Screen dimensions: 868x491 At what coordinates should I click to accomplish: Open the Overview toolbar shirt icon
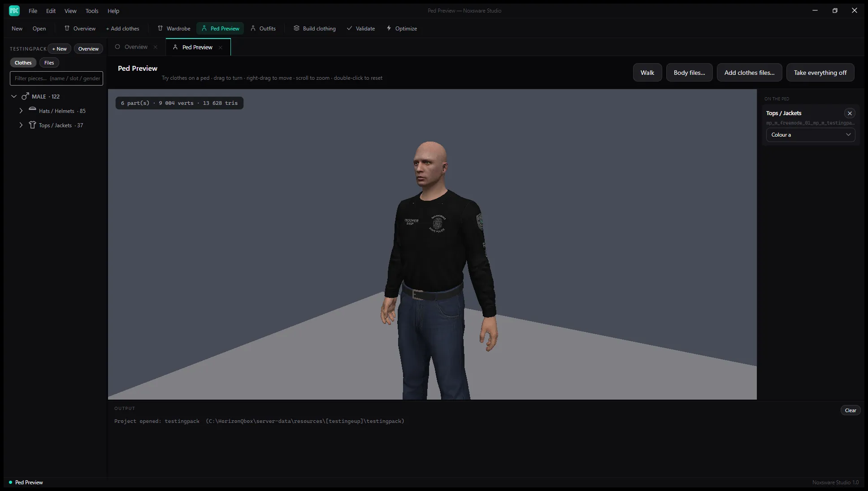click(x=67, y=28)
